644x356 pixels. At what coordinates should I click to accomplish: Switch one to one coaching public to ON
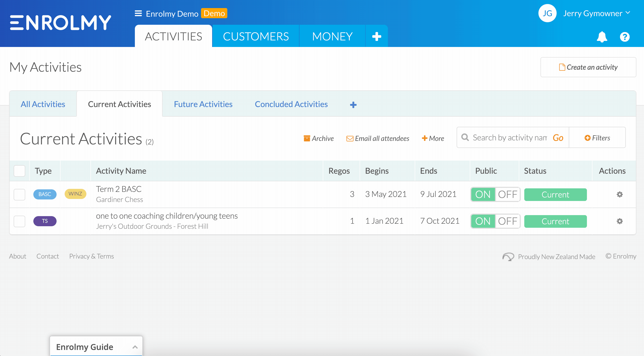pyautogui.click(x=483, y=221)
